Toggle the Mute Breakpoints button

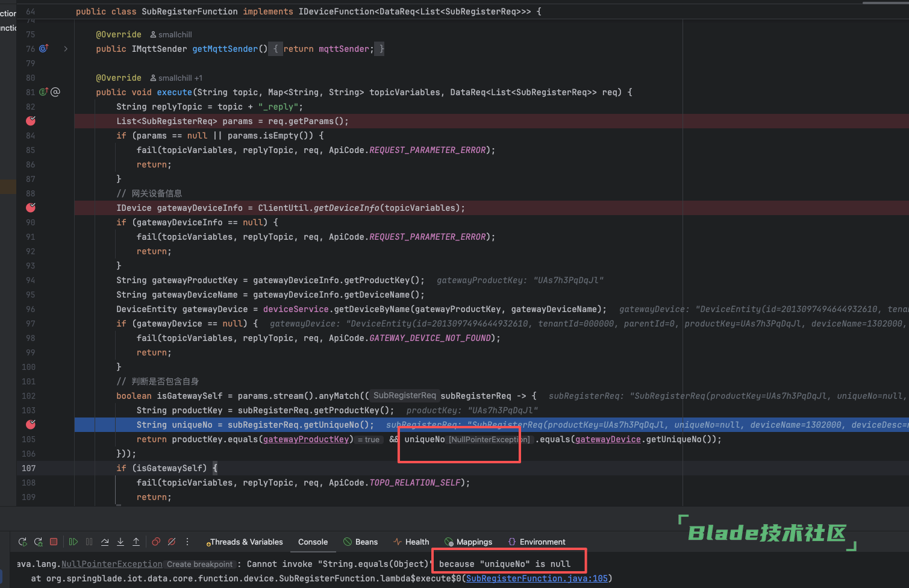(172, 542)
